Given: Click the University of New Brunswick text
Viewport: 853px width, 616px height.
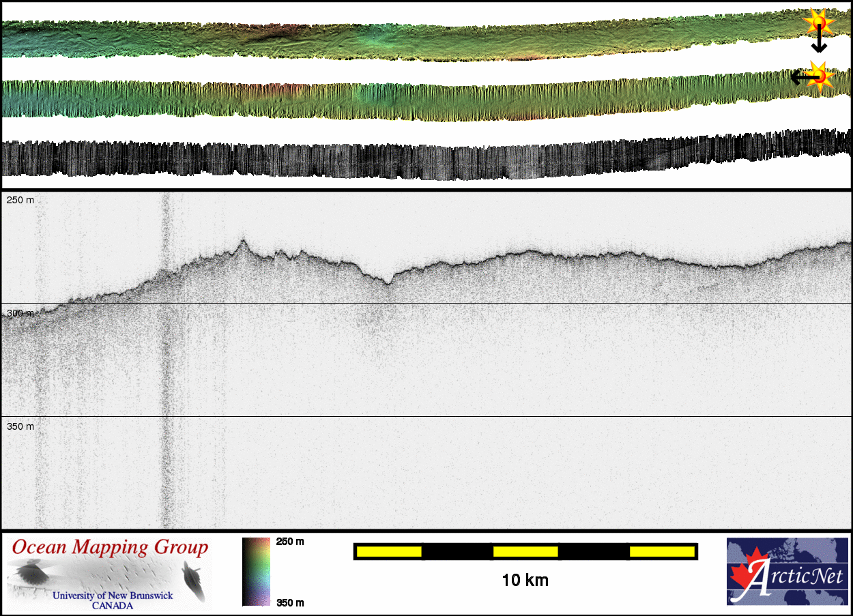Looking at the screenshot, I should (113, 596).
